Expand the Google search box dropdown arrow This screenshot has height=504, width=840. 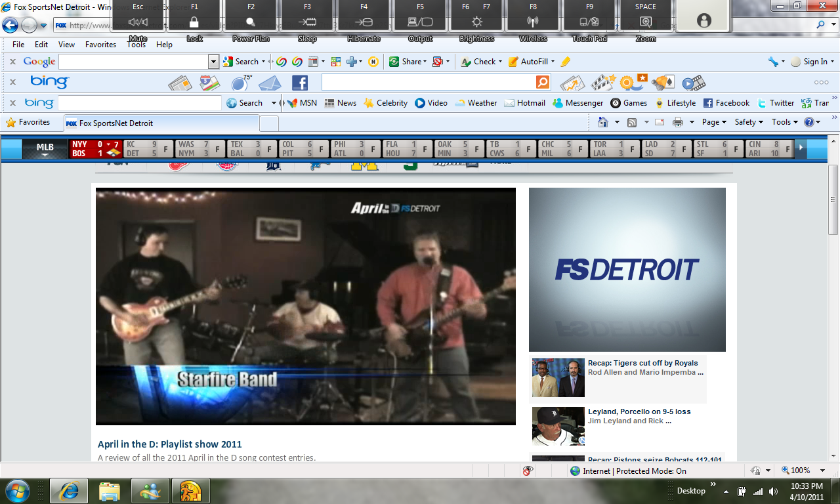coord(213,62)
